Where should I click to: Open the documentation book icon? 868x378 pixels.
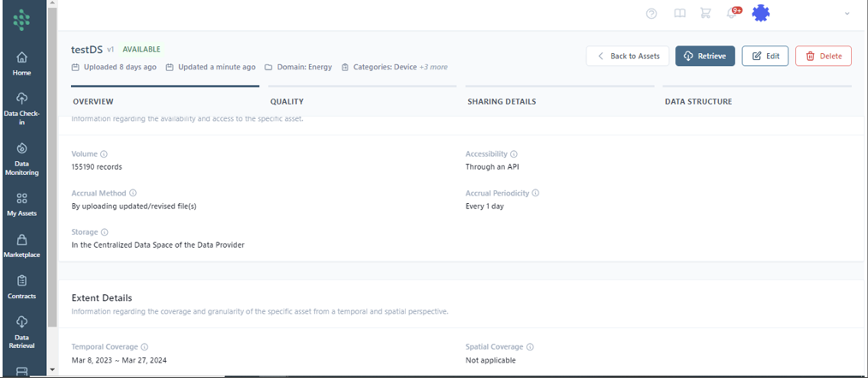(679, 13)
